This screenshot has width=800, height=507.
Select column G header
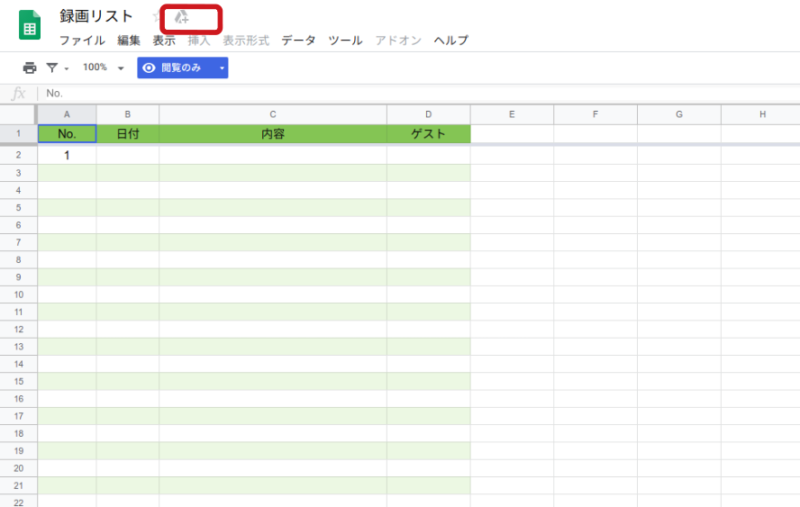(x=679, y=114)
